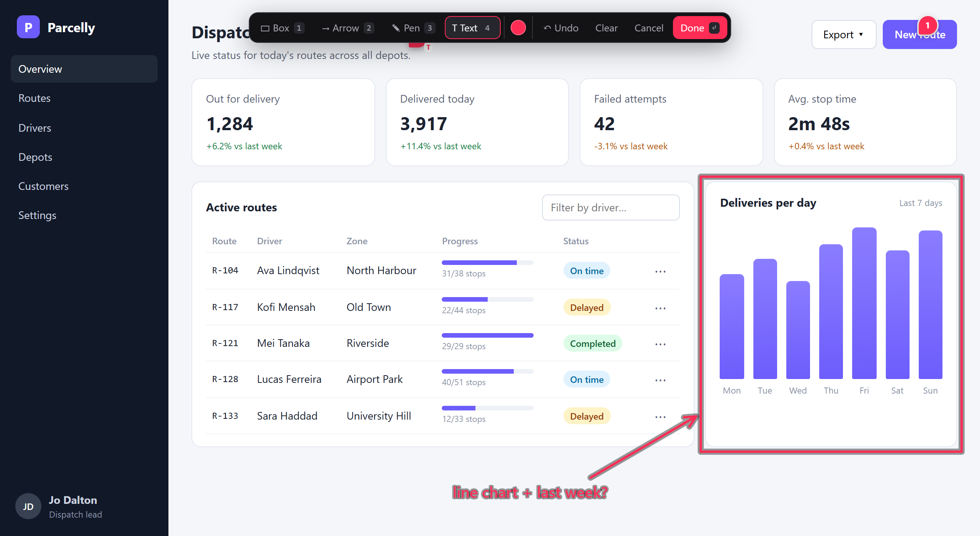The width and height of the screenshot is (980, 536).
Task: Open the red annotation color swatch
Action: coord(518,28)
